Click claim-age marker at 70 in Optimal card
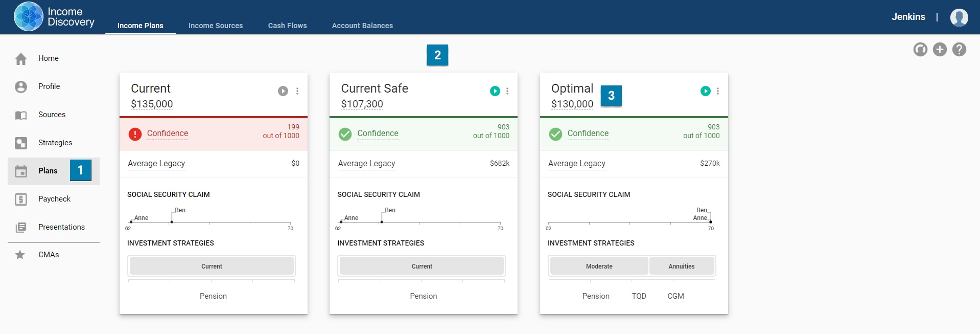The width and height of the screenshot is (980, 334). (x=711, y=222)
